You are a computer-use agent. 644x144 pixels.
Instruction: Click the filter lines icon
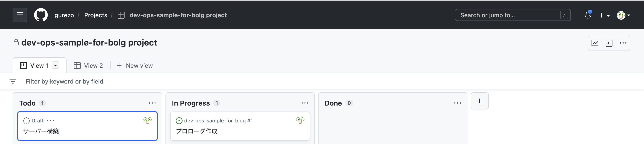[13, 81]
